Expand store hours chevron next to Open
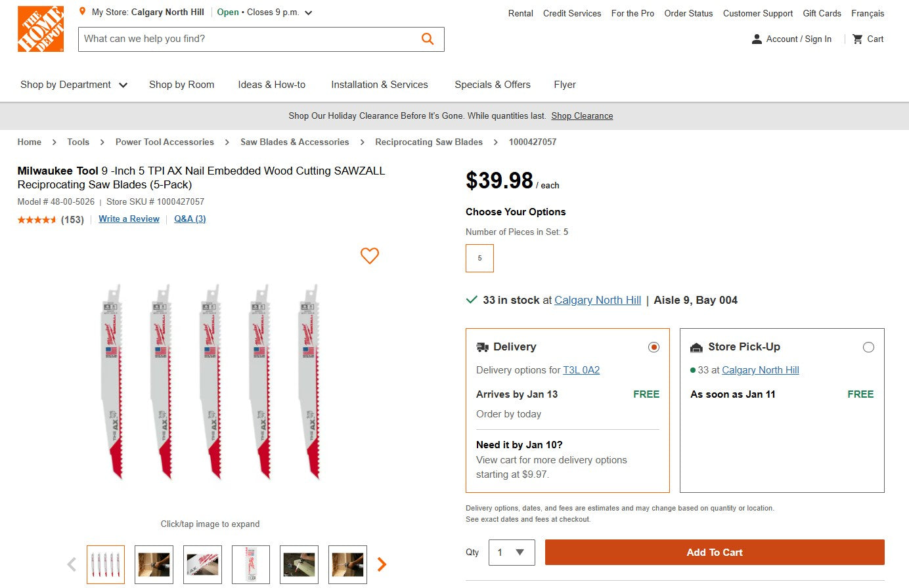909x588 pixels. coord(307,12)
